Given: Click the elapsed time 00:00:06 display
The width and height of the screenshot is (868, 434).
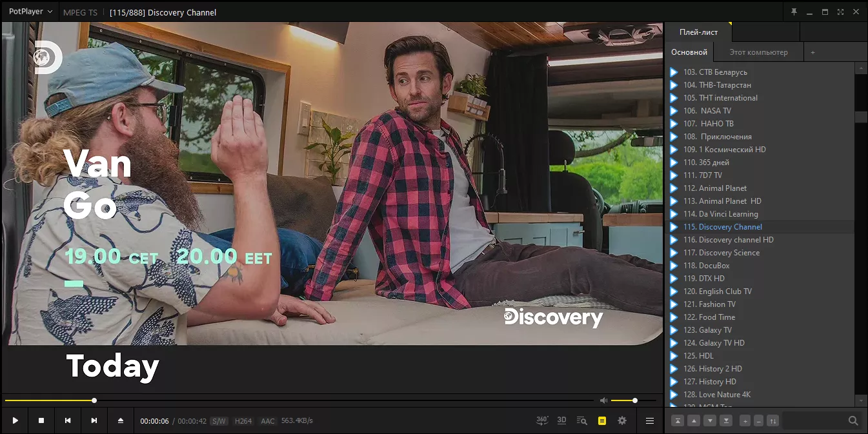Looking at the screenshot, I should (155, 421).
